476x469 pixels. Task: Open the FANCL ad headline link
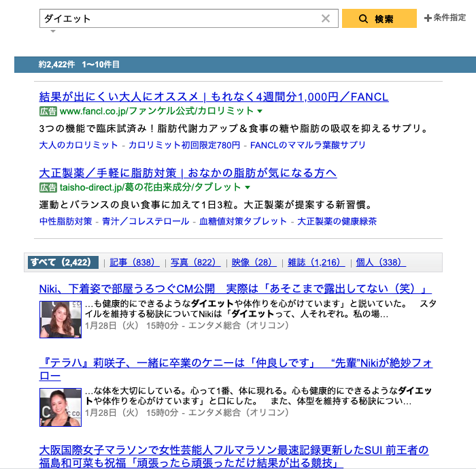[x=214, y=97]
